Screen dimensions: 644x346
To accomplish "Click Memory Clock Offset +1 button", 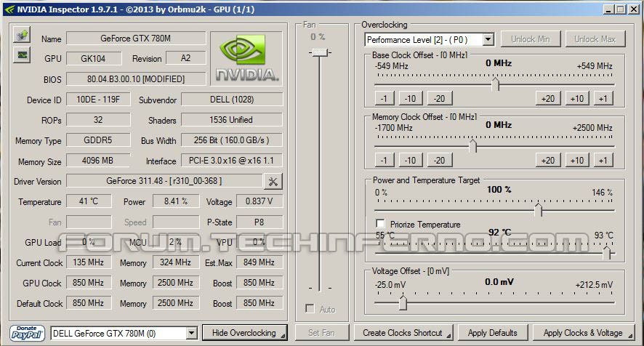I will (603, 160).
